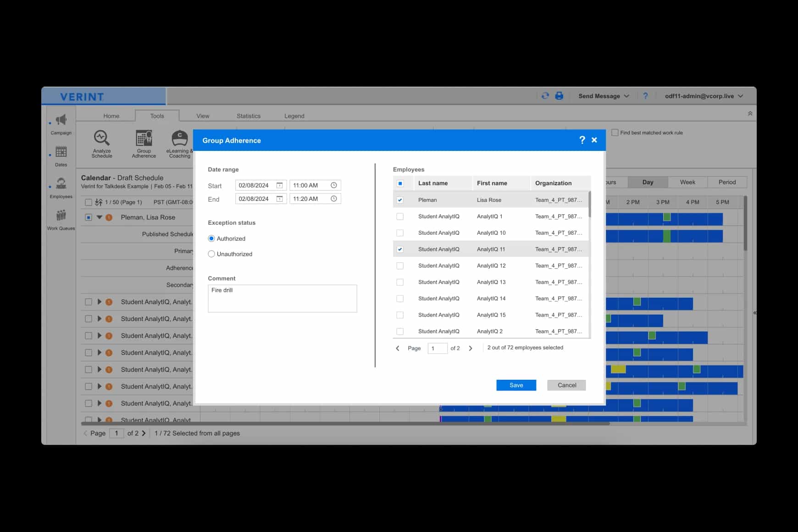
Task: Expand the Send Message dropdown
Action: click(603, 96)
